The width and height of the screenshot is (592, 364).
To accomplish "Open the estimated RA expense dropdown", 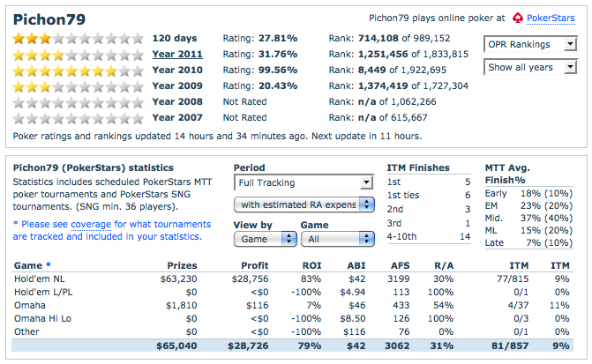I will coord(303,204).
